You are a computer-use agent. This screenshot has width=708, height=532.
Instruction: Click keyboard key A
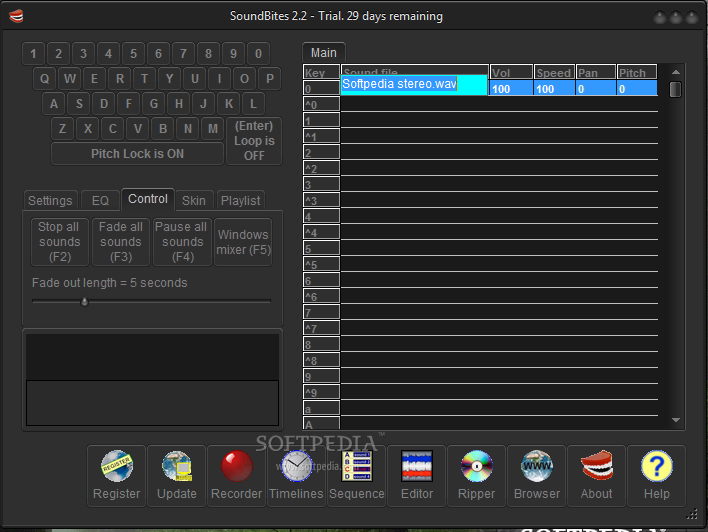pyautogui.click(x=54, y=104)
